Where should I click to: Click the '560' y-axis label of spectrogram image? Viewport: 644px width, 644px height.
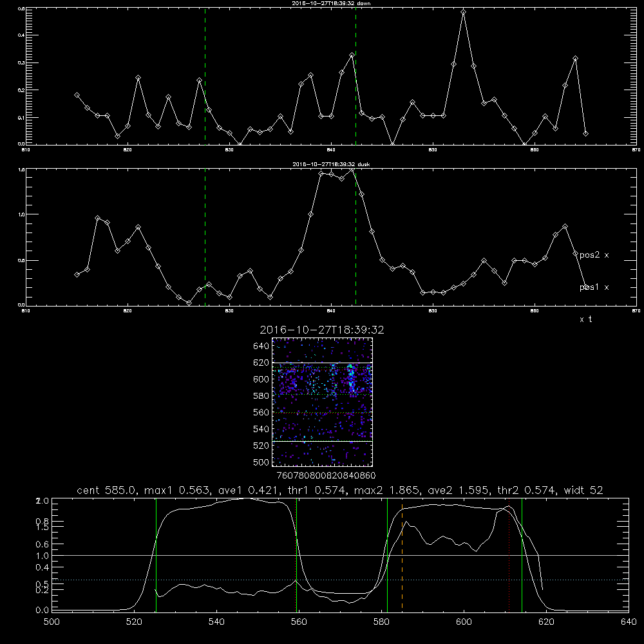[x=261, y=412]
